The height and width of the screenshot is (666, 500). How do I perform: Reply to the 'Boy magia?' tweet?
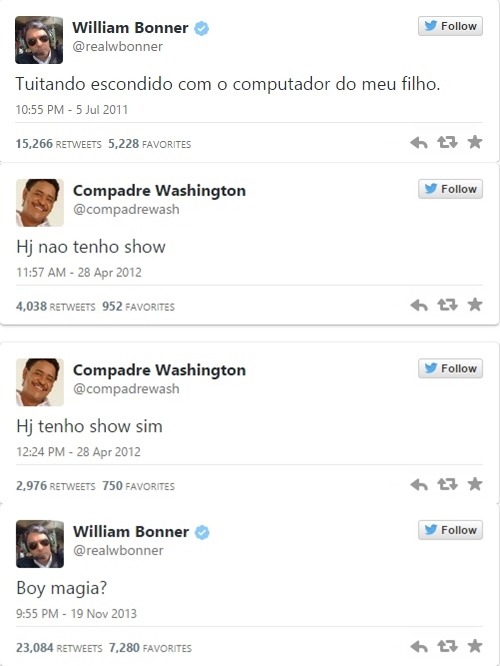(x=419, y=647)
